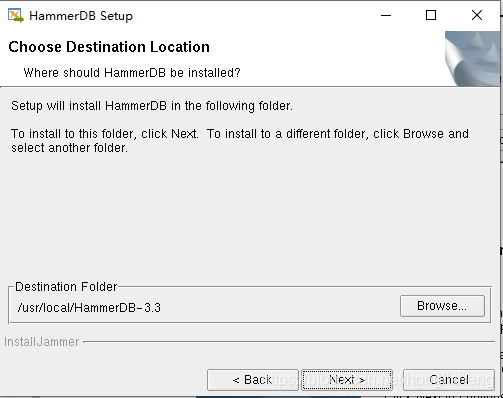Close the HammerDB Setup dialog
The height and width of the screenshot is (398, 503).
477,15
